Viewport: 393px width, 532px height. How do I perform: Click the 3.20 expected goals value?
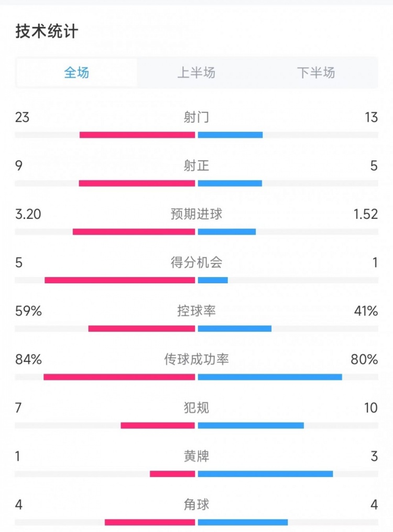pyautogui.click(x=27, y=214)
